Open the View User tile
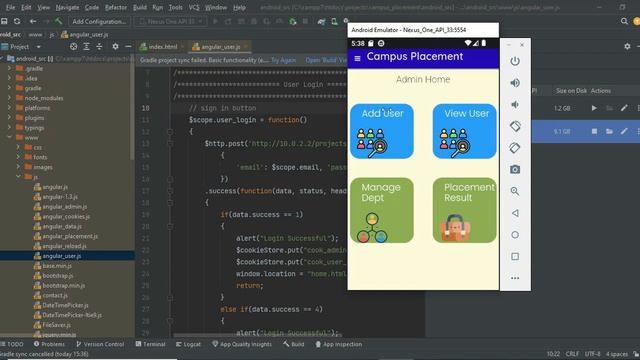 click(x=464, y=131)
